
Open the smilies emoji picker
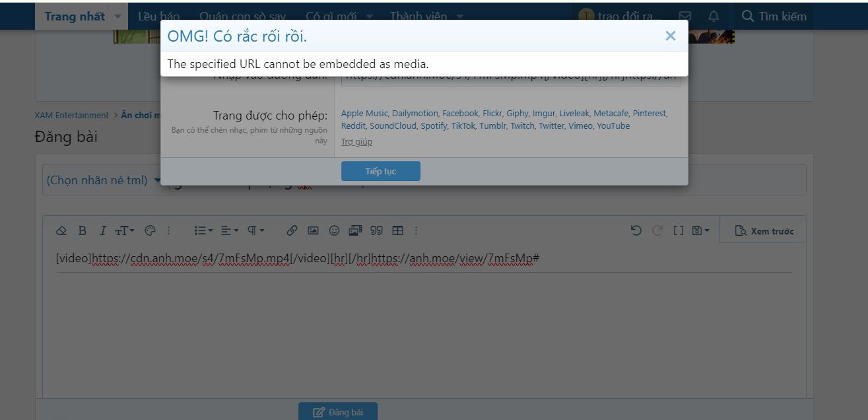point(334,230)
